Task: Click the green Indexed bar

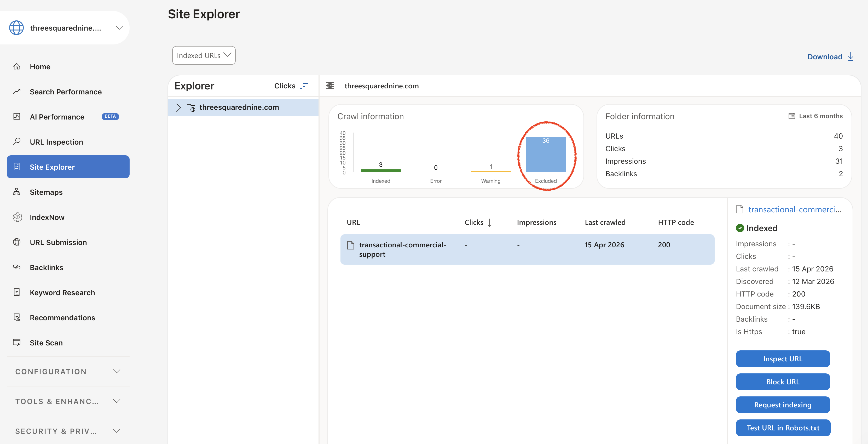Action: click(x=381, y=170)
